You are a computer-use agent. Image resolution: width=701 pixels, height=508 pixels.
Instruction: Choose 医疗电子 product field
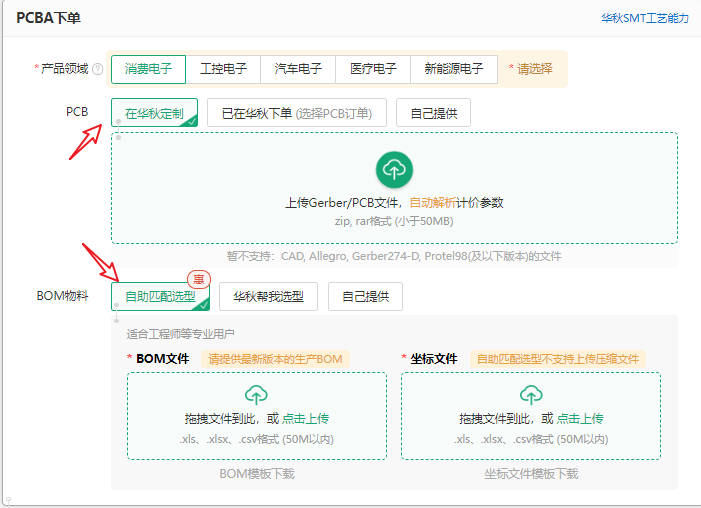[x=373, y=69]
